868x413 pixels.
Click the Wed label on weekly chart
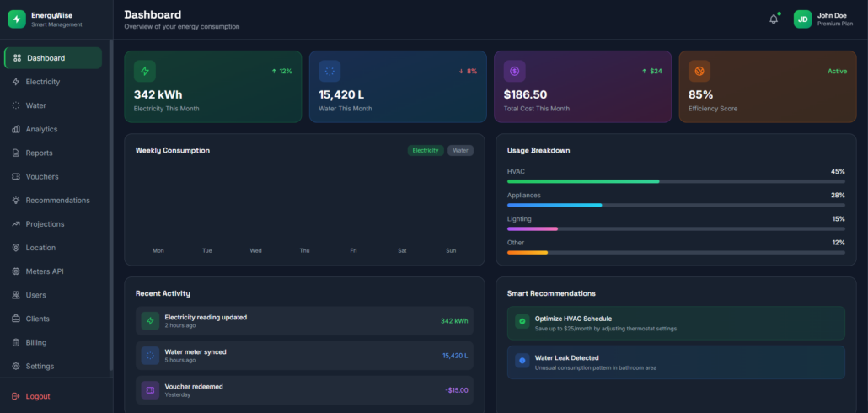click(x=255, y=251)
